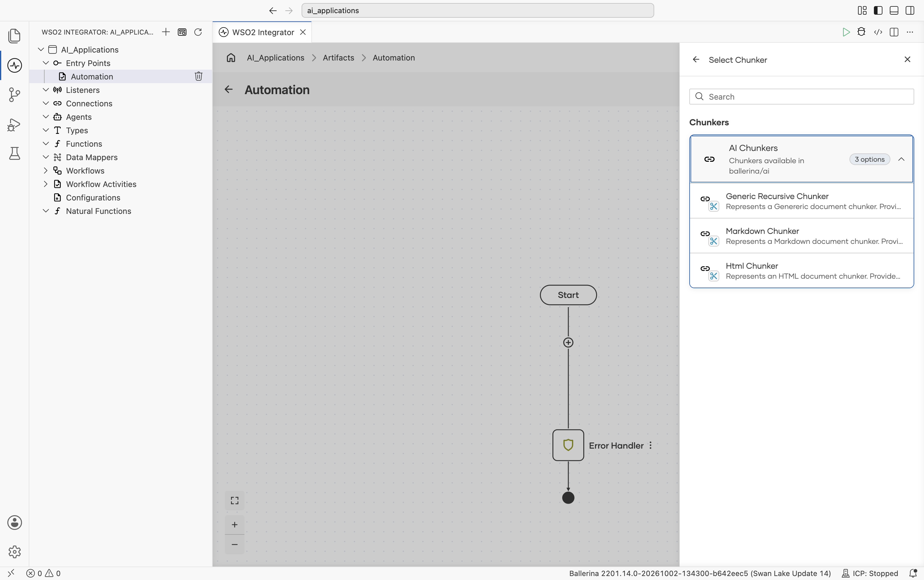Expand Workflow Activities tree section
This screenshot has width=924, height=580.
tap(46, 184)
